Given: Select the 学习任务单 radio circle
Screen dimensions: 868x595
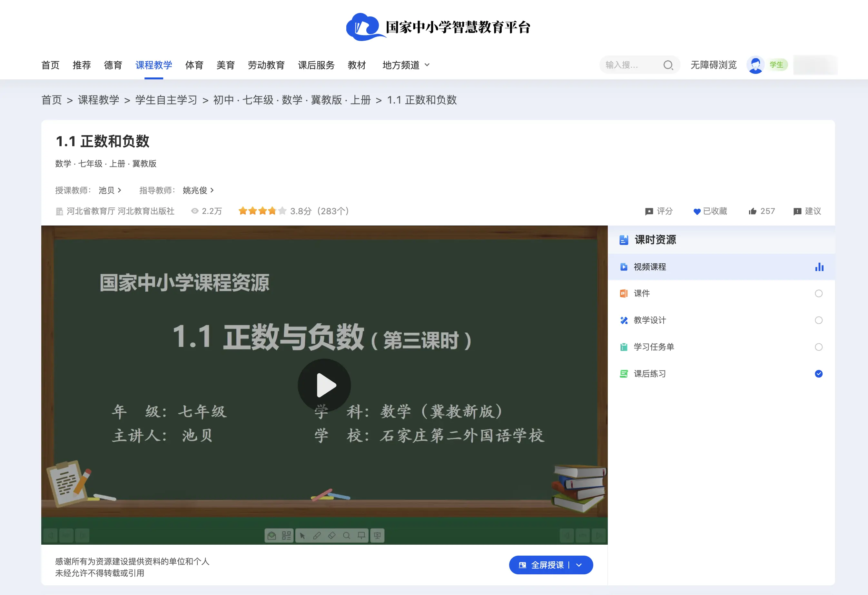Looking at the screenshot, I should click(x=818, y=347).
